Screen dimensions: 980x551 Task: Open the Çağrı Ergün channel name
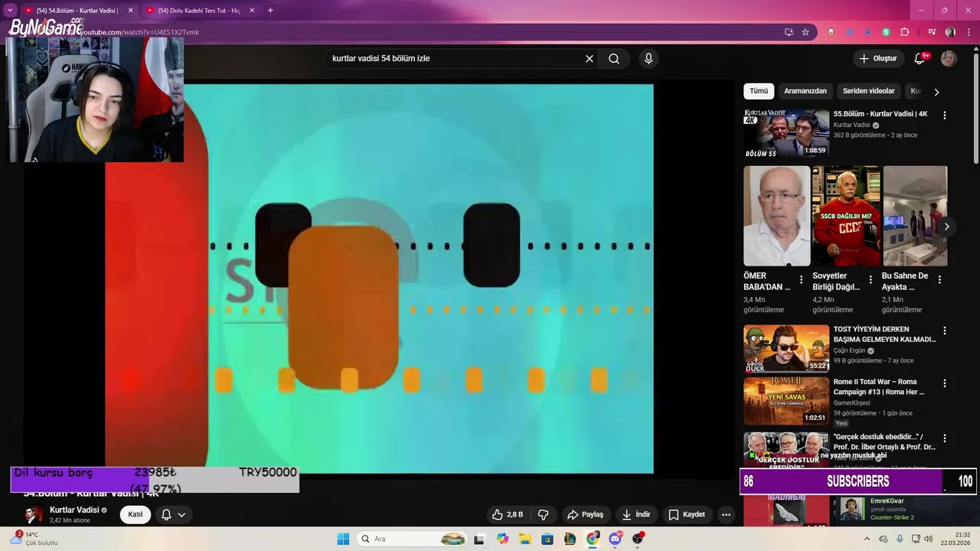(x=849, y=350)
